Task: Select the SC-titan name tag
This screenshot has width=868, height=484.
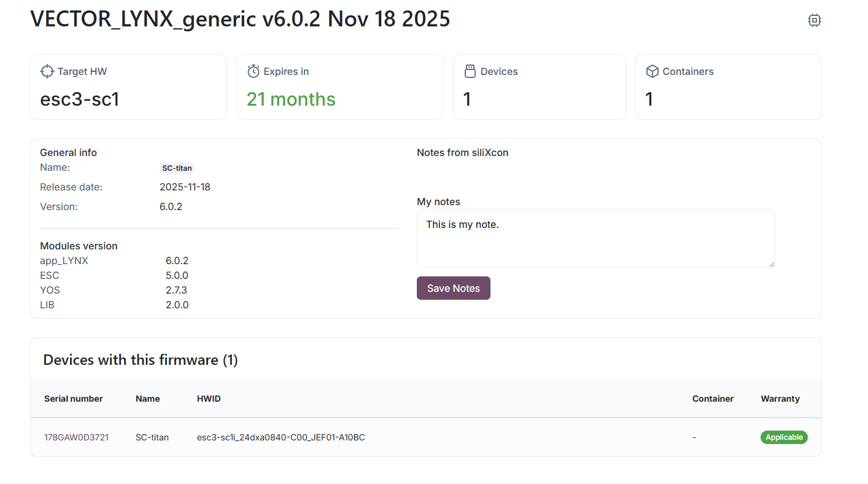Action: [x=177, y=168]
